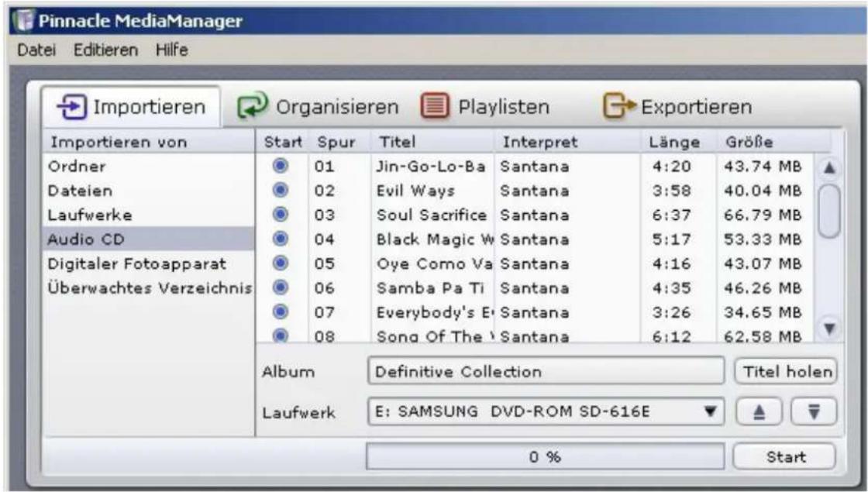
Task: Click the 43.74 MB size cell
Action: click(x=763, y=166)
